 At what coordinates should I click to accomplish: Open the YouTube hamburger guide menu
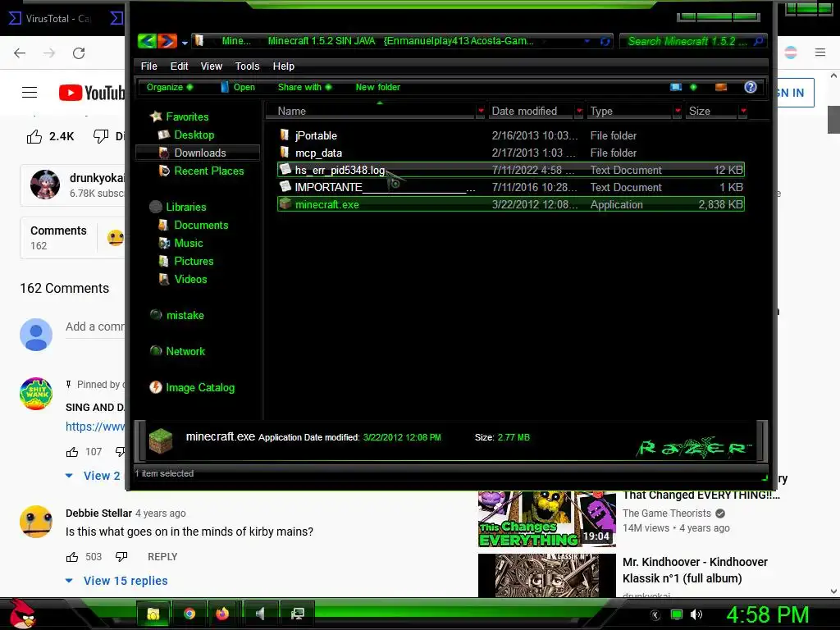(x=30, y=93)
